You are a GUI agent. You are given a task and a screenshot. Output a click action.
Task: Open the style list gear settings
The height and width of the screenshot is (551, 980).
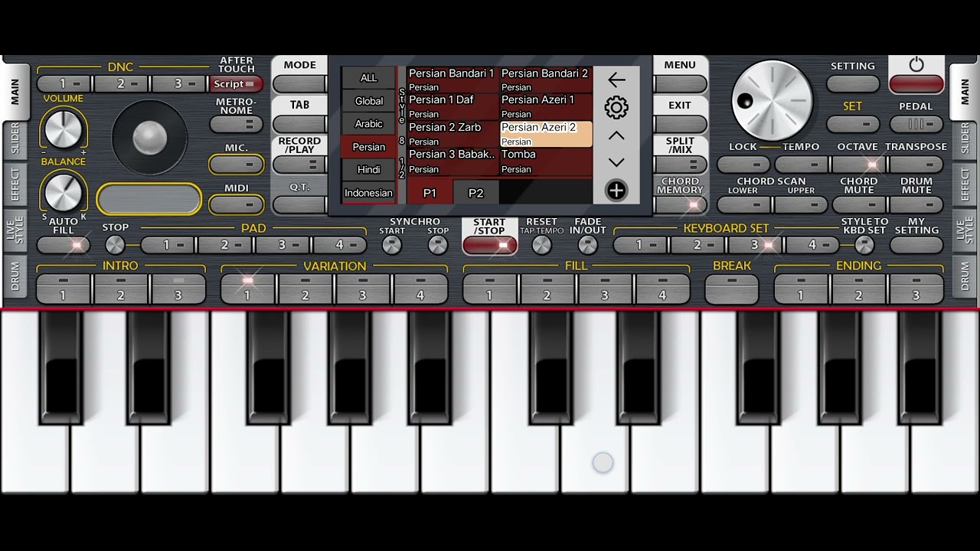pyautogui.click(x=616, y=107)
